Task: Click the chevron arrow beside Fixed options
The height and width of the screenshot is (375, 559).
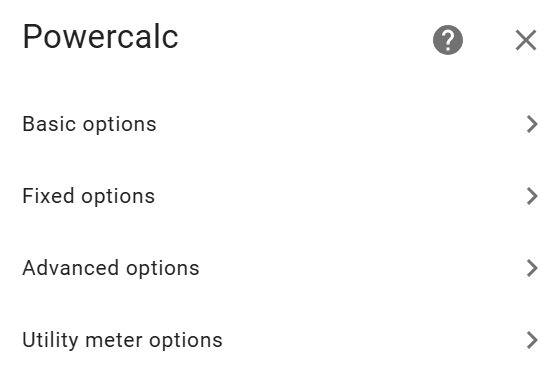Action: 532,196
